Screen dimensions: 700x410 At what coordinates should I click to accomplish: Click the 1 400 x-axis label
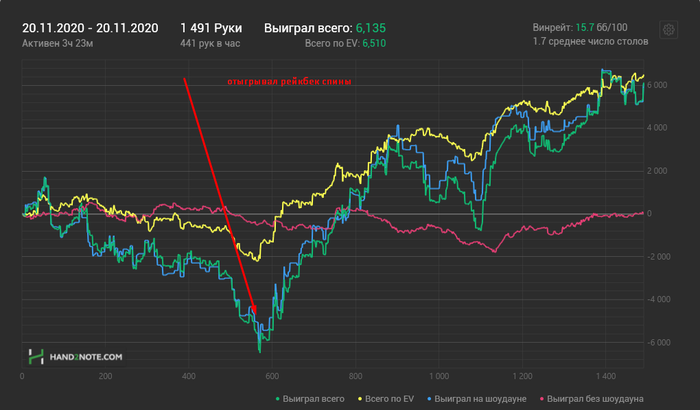pyautogui.click(x=605, y=377)
